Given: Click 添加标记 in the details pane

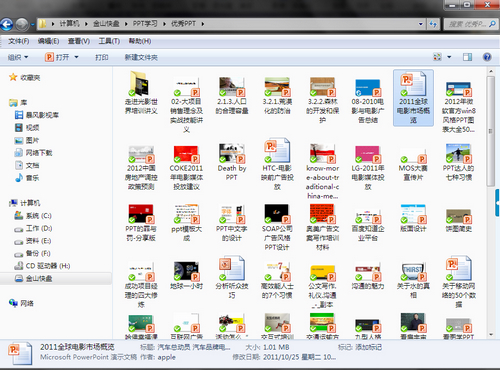Looking at the screenshot, I should (x=369, y=347).
